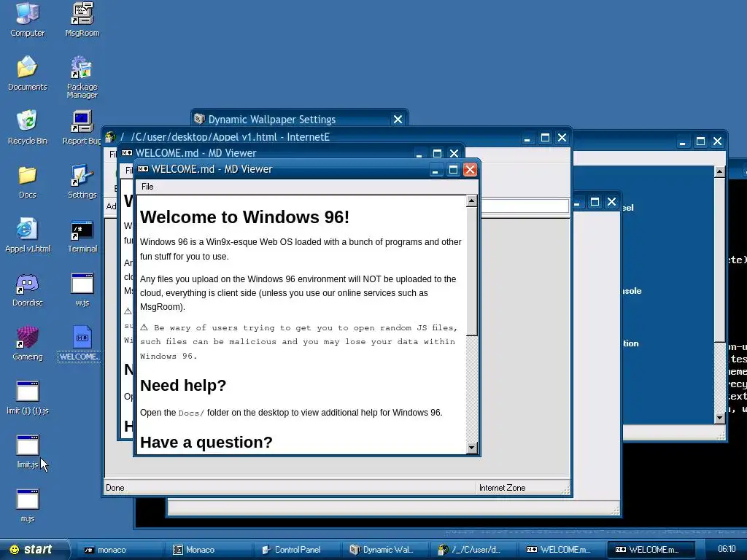
Task: Select the limit.js file icon
Action: [27, 451]
